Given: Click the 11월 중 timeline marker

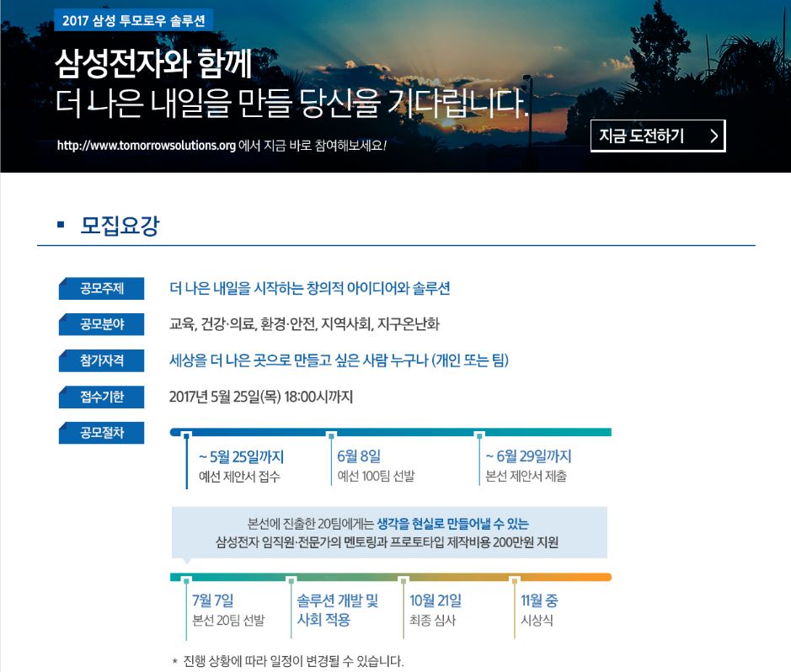Looking at the screenshot, I should (515, 581).
